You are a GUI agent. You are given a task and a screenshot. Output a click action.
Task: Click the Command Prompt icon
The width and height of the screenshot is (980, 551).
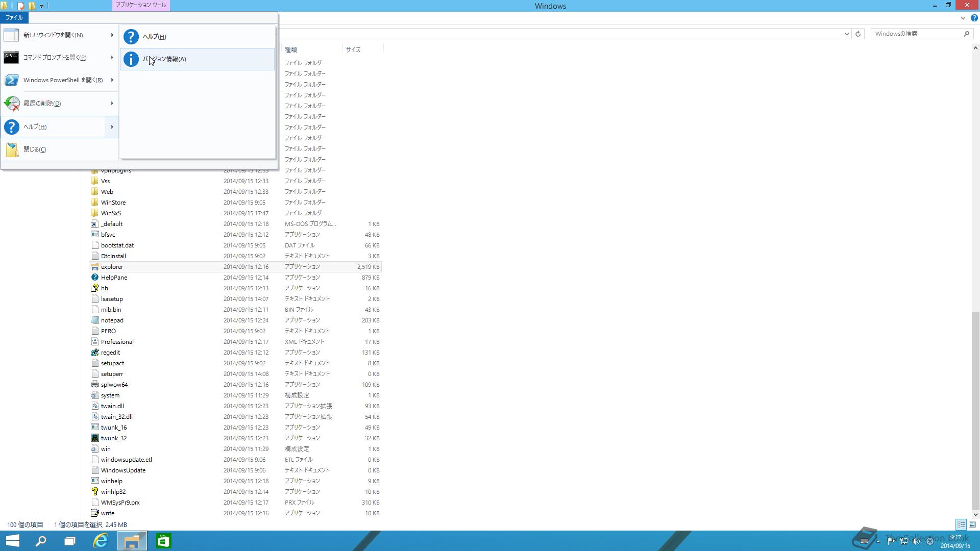tap(11, 57)
